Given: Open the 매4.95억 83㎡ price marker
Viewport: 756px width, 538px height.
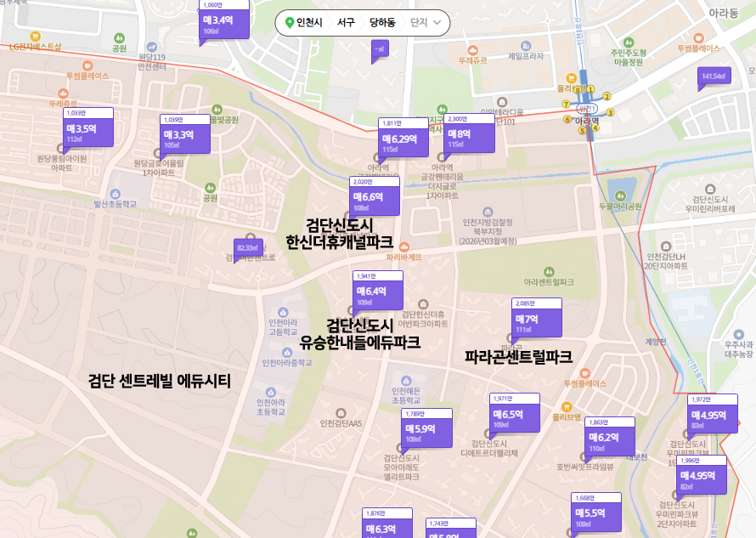Looking at the screenshot, I should coord(713,416).
